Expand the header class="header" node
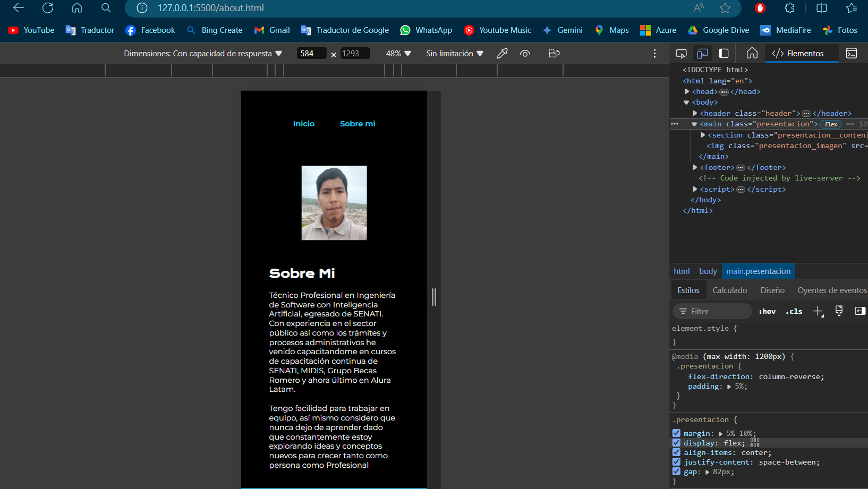This screenshot has width=868, height=489. [x=695, y=114]
